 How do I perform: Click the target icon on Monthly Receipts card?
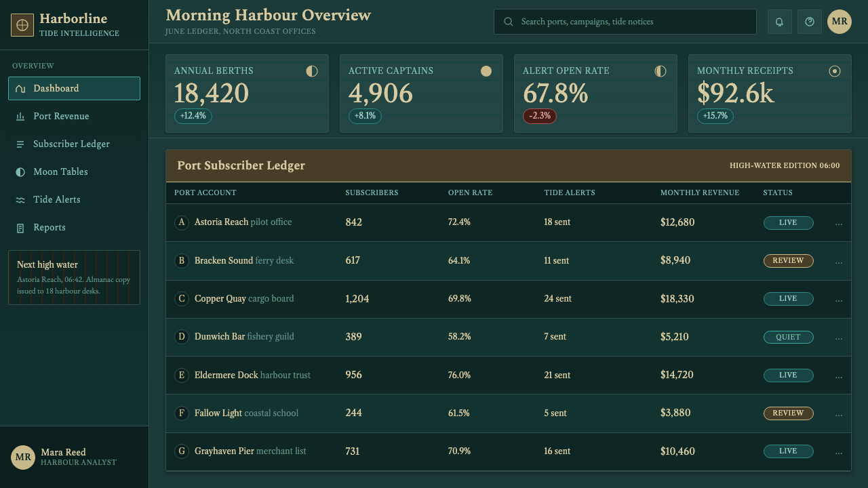click(835, 71)
